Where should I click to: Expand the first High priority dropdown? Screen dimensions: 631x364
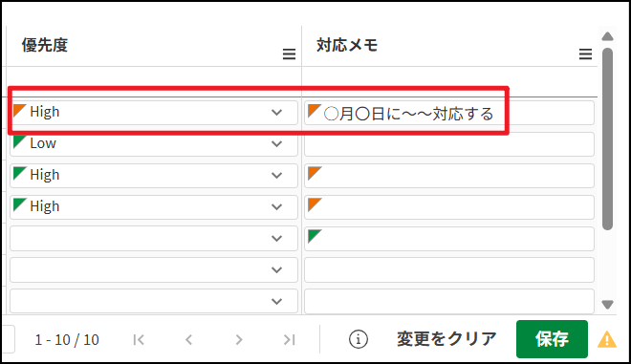153,112
